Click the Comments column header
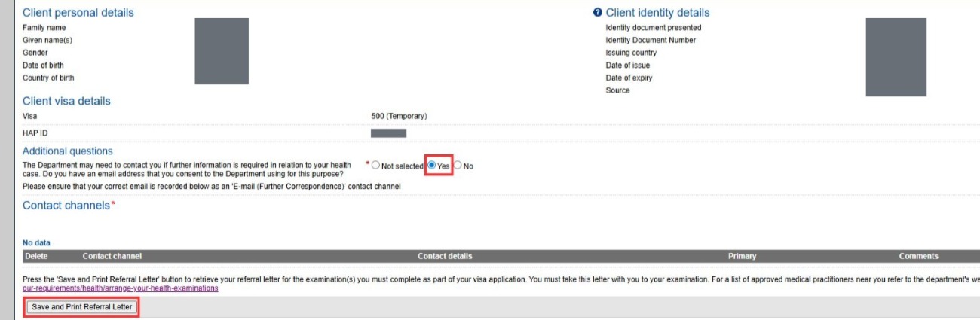 point(918,256)
